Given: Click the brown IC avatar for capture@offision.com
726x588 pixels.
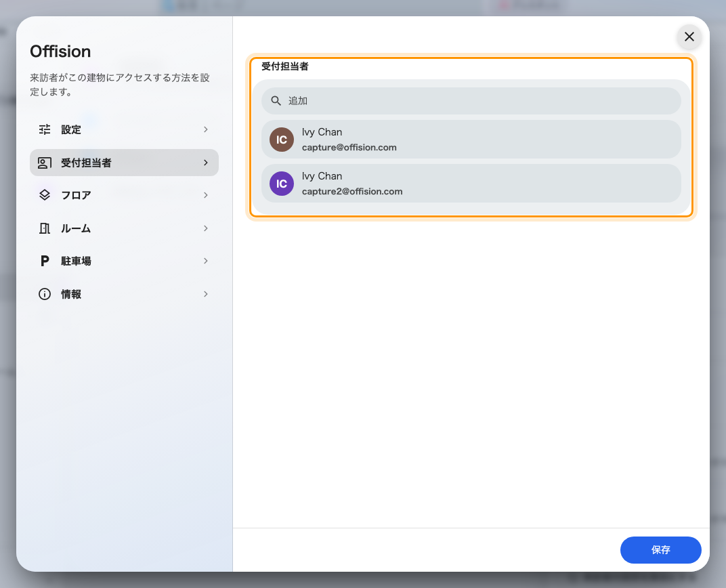Looking at the screenshot, I should 282,140.
